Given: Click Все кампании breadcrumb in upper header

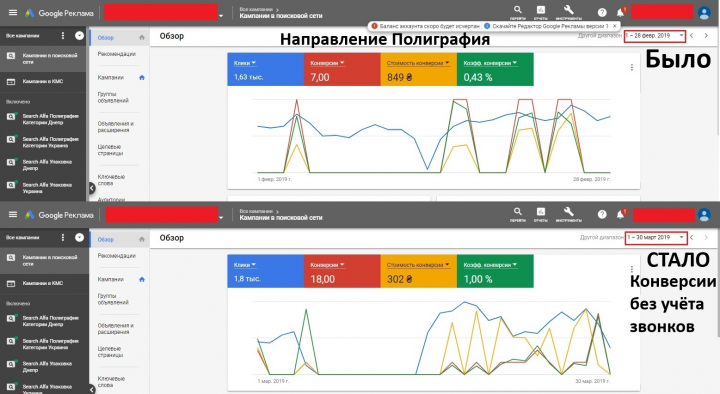Looking at the screenshot, I should tap(256, 9).
